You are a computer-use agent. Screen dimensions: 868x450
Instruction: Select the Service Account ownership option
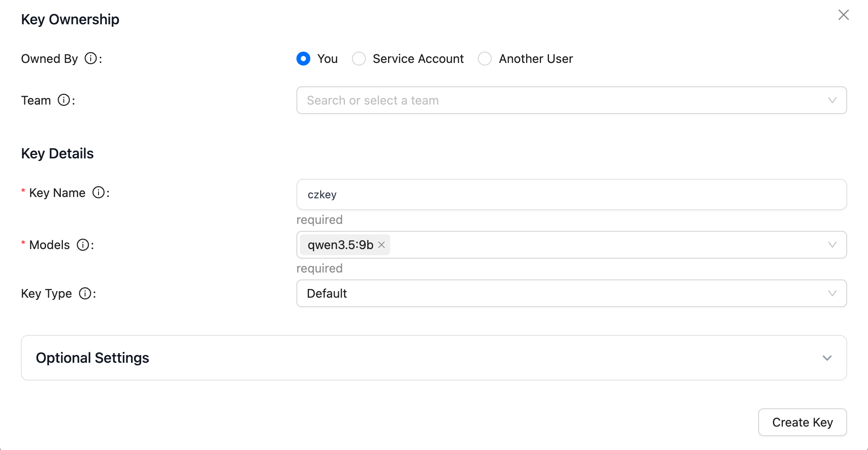point(359,59)
